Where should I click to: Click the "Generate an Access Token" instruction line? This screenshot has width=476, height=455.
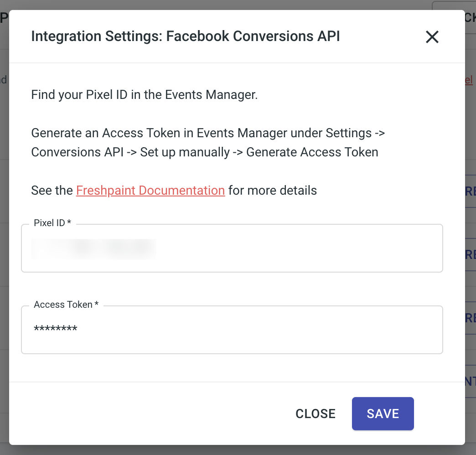coord(208,133)
